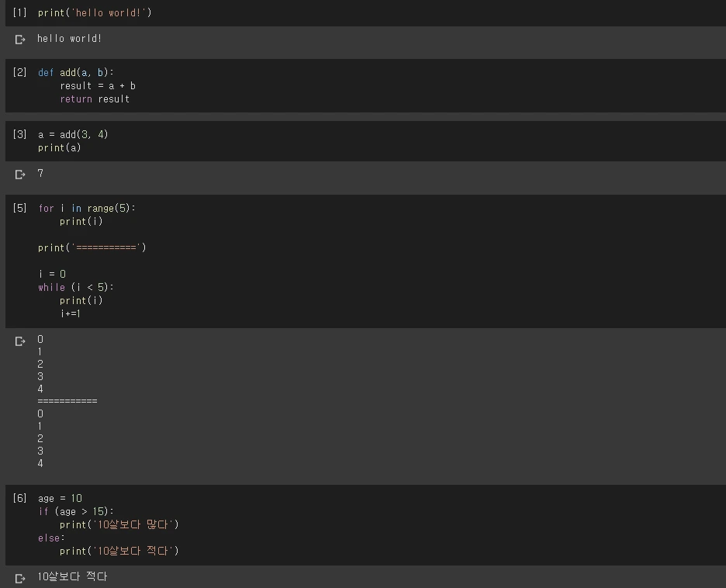Click the 'return result' line
The width and height of the screenshot is (726, 588).
pos(95,99)
